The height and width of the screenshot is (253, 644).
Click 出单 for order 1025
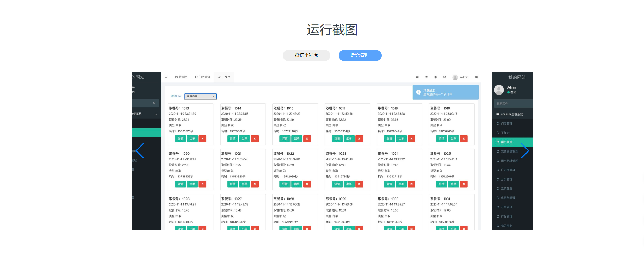[x=453, y=184]
